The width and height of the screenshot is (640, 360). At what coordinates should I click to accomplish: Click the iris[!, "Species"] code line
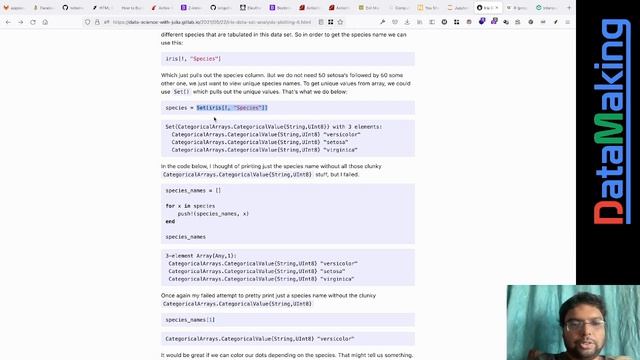coord(193,59)
